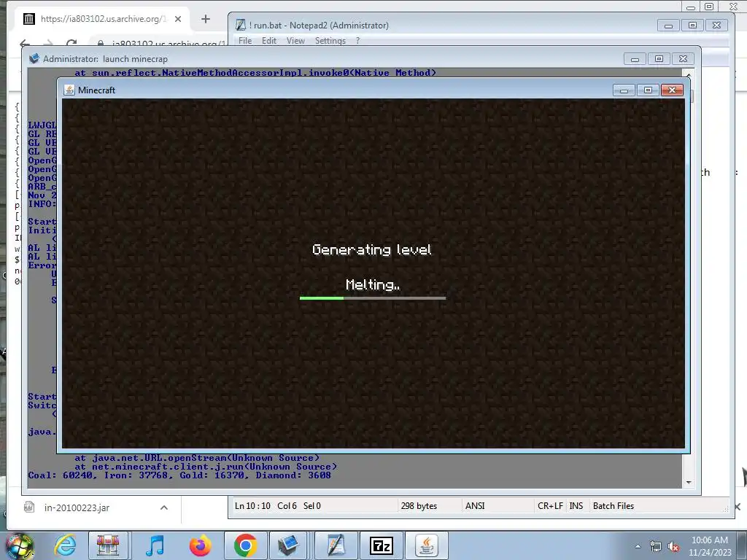
Task: Click the Melting progress bar in Minecraft
Action: coord(373,298)
